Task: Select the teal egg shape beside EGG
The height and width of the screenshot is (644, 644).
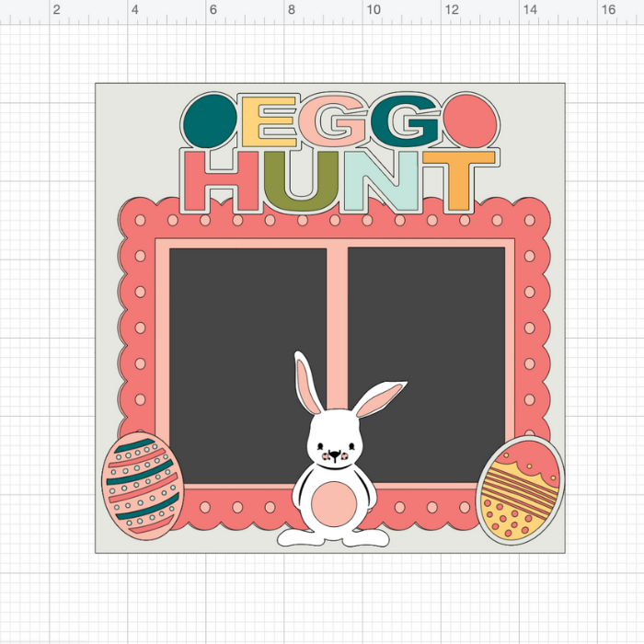Action: click(210, 121)
